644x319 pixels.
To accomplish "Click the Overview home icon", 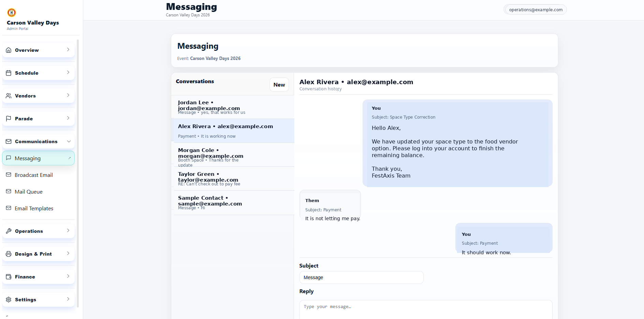I will [x=9, y=50].
